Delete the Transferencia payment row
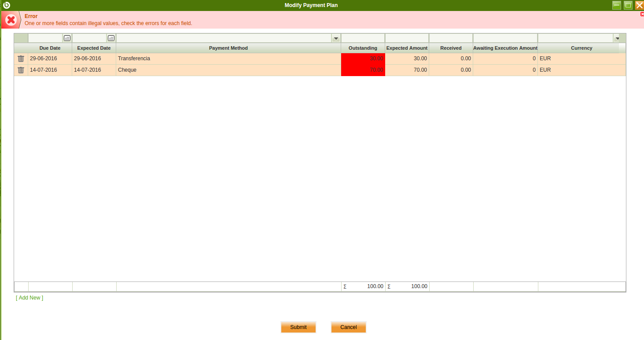The width and height of the screenshot is (644, 340). coord(21,58)
